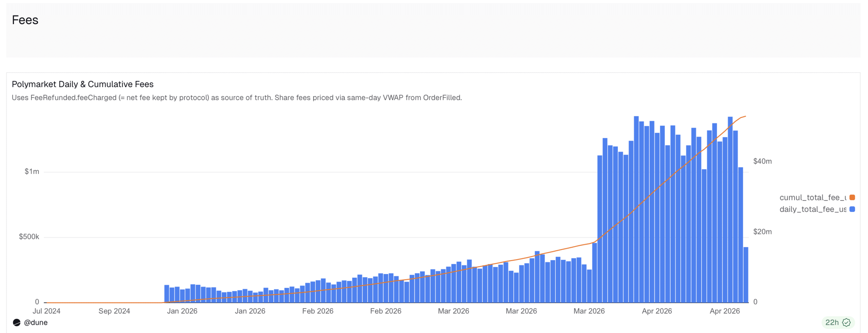The width and height of the screenshot is (868, 333).
Task: Click the orange cumul_total_fee legend swatch
Action: coord(852,197)
